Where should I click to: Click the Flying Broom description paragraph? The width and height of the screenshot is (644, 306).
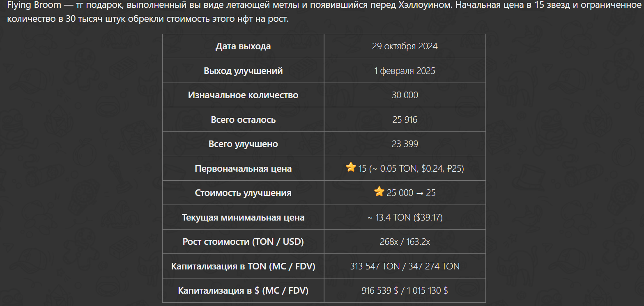click(x=322, y=13)
